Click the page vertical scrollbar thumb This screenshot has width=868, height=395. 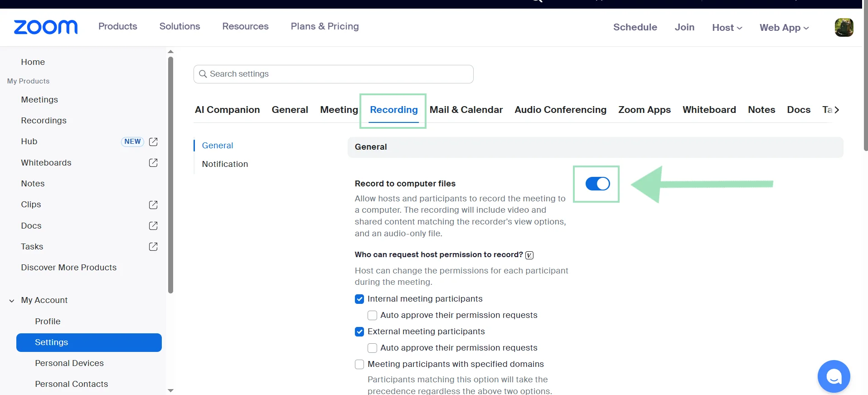tap(866, 75)
